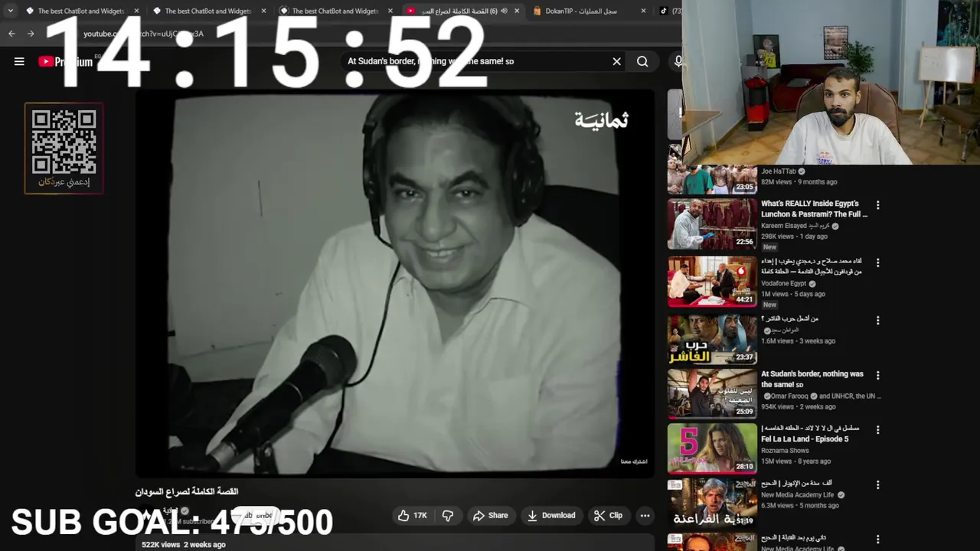Open options for 6.3M views New Media Academy video
The width and height of the screenshot is (980, 551).
[x=878, y=485]
